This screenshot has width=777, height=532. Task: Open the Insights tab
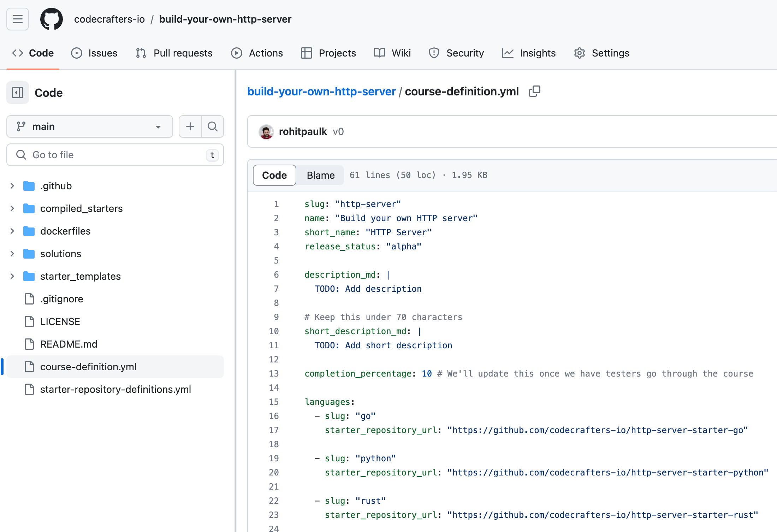pyautogui.click(x=529, y=53)
